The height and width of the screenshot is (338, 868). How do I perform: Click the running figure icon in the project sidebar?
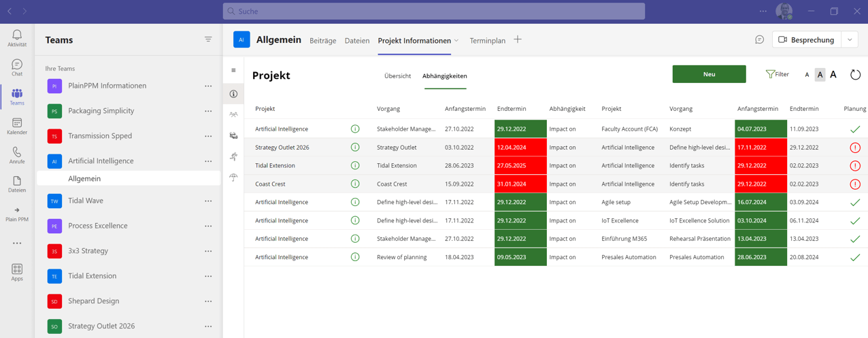pos(233,156)
